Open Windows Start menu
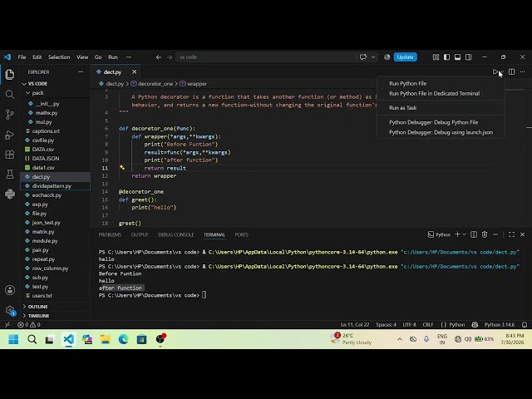The image size is (532, 399). click(x=13, y=339)
